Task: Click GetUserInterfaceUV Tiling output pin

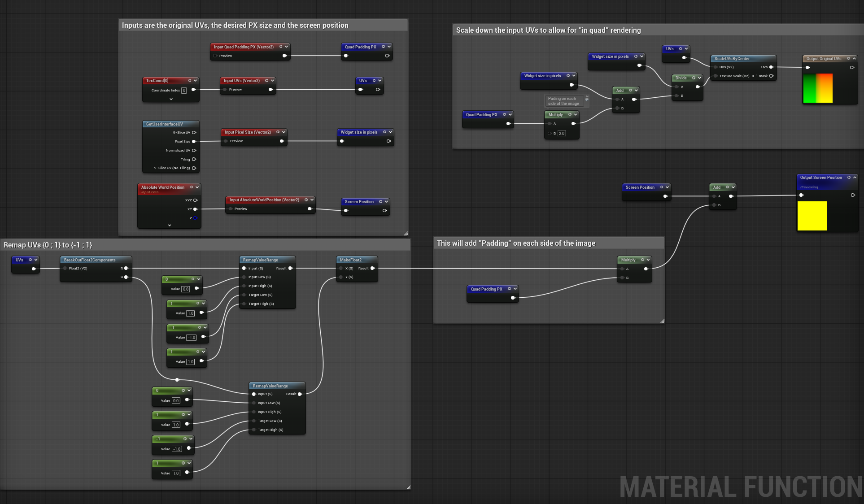Action: tap(194, 159)
